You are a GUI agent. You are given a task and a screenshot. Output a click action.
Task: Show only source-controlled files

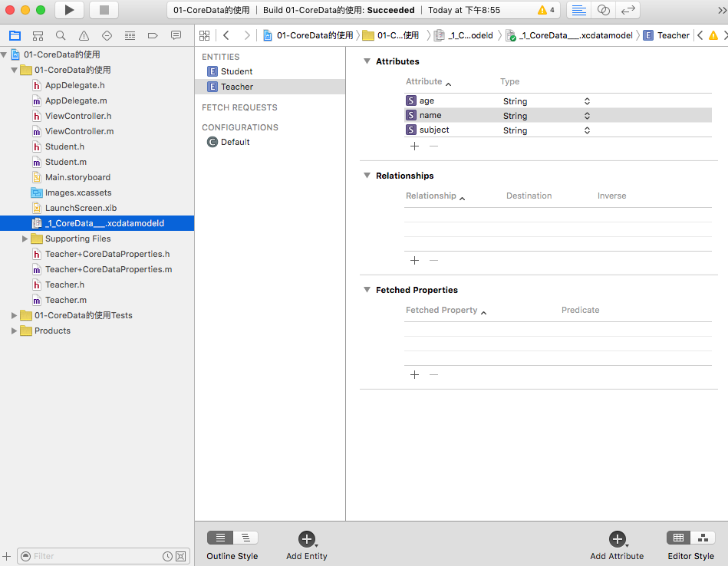coord(181,556)
